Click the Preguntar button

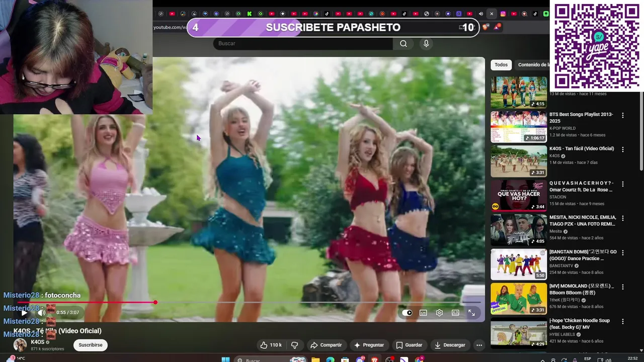(x=369, y=345)
